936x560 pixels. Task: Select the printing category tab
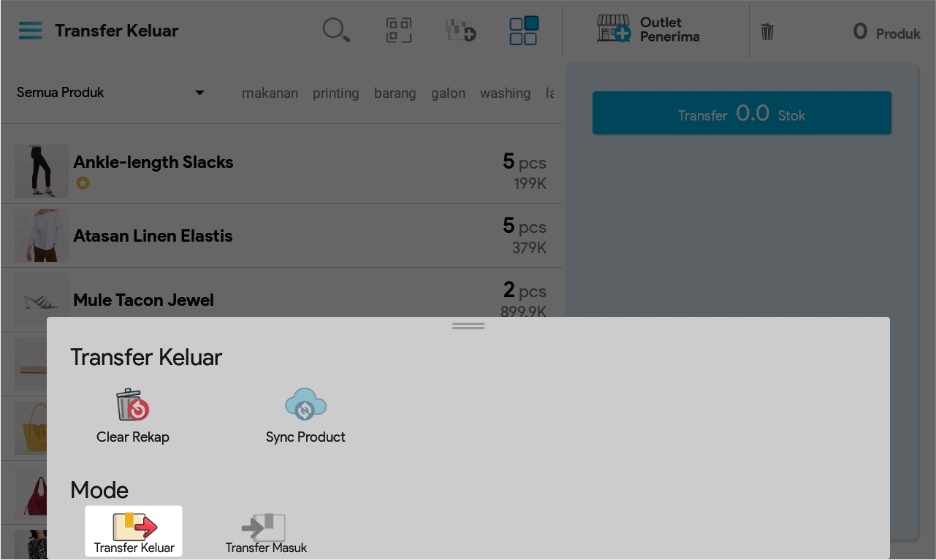[335, 93]
